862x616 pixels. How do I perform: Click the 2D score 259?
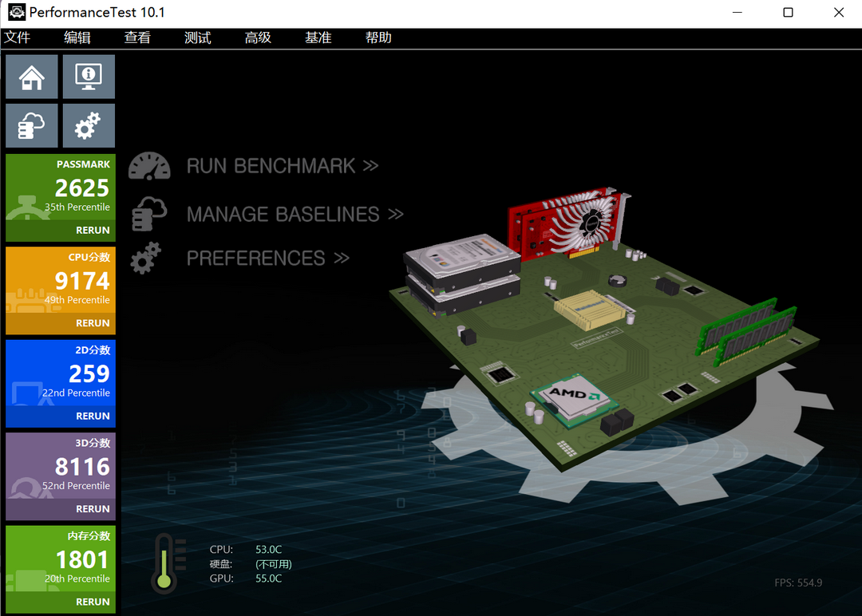89,374
